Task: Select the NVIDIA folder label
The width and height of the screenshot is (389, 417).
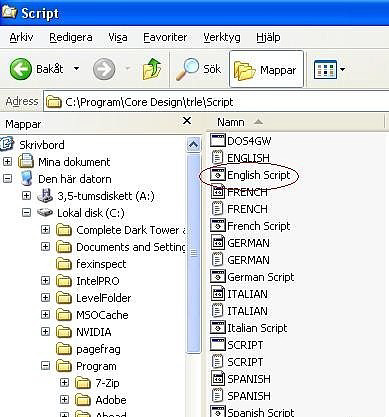Action: pos(94,332)
